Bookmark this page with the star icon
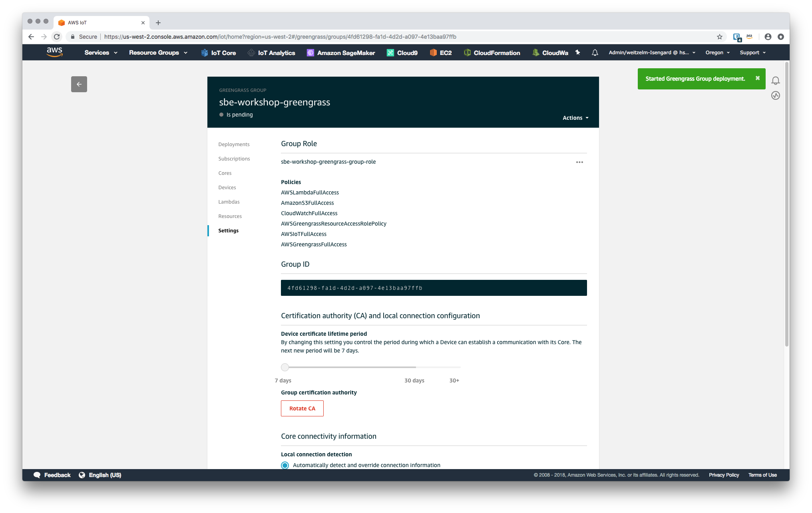This screenshot has height=513, width=812. click(720, 37)
